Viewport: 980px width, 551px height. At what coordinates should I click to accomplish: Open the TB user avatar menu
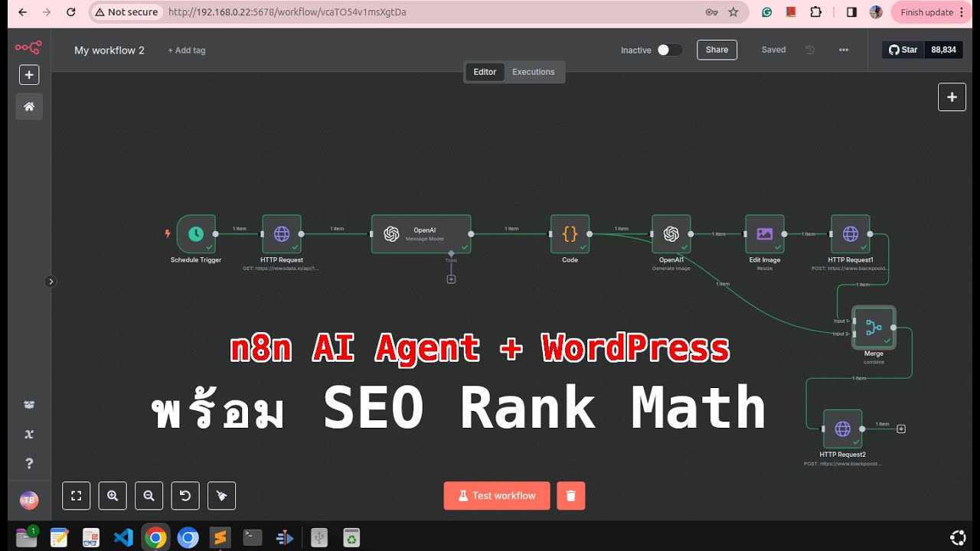pos(29,500)
